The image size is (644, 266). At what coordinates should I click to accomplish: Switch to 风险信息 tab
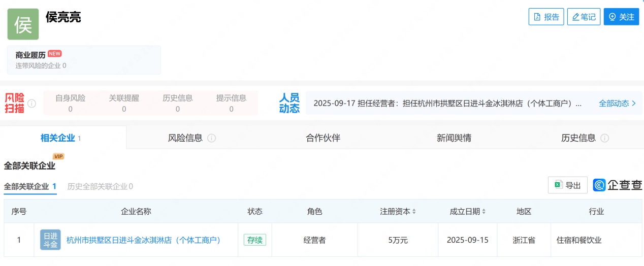coord(191,138)
